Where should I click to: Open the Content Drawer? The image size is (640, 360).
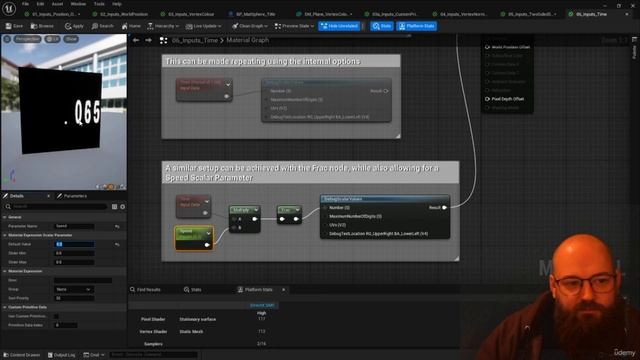(x=21, y=355)
